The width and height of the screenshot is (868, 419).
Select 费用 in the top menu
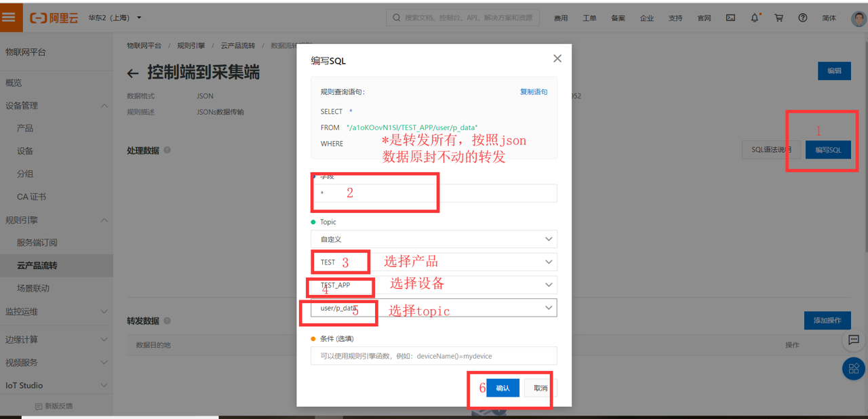point(561,18)
